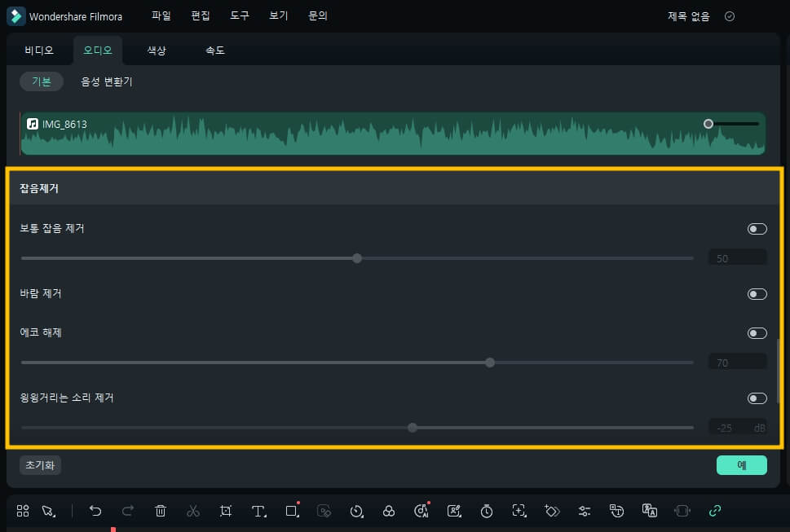Open the three-circles color tool
This screenshot has width=790, height=532.
point(389,512)
